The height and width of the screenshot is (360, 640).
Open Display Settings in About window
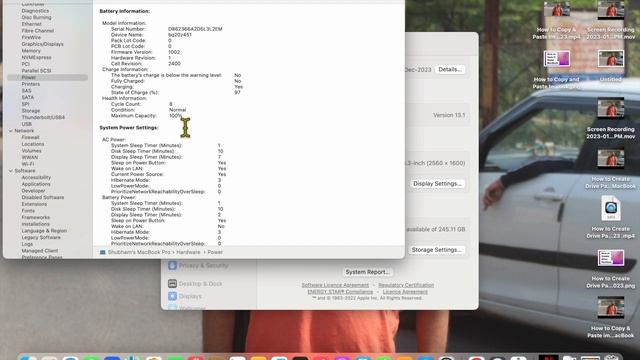pyautogui.click(x=437, y=184)
